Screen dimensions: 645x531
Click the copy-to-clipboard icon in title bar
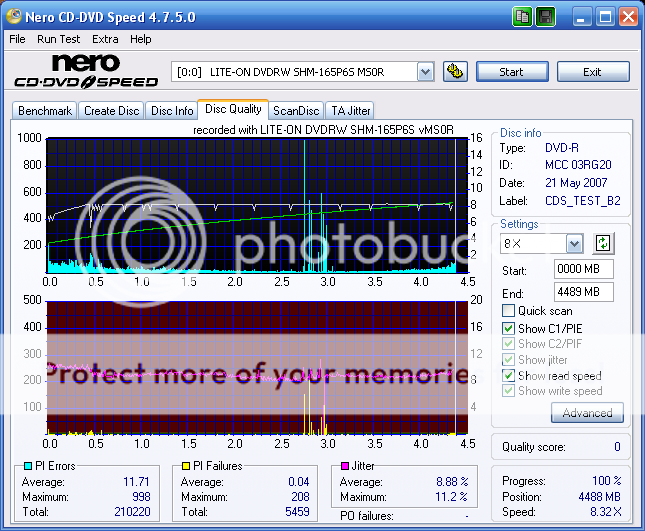click(x=523, y=17)
